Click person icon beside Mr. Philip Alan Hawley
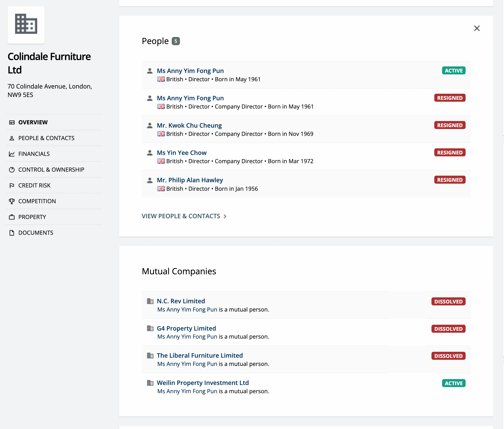Screen dimensions: 504x429 click(150, 180)
